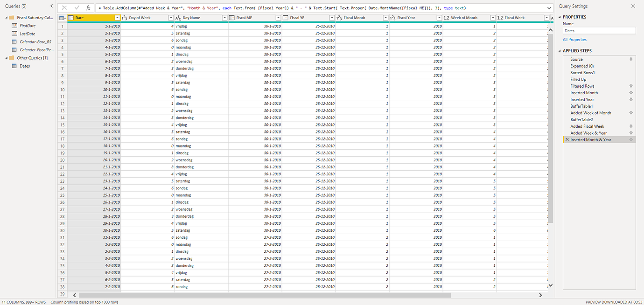Click the Week of Month 1.2 type icon
Viewport: 644px width, 305px height.
pos(447,18)
